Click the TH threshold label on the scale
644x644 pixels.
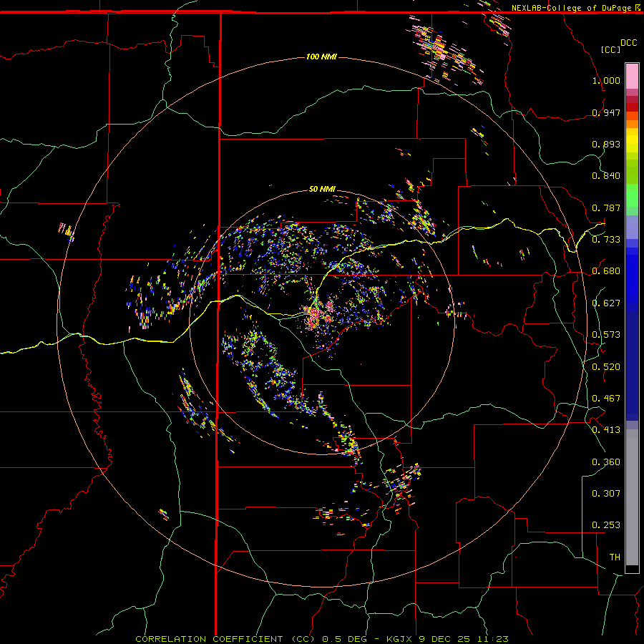(x=615, y=557)
